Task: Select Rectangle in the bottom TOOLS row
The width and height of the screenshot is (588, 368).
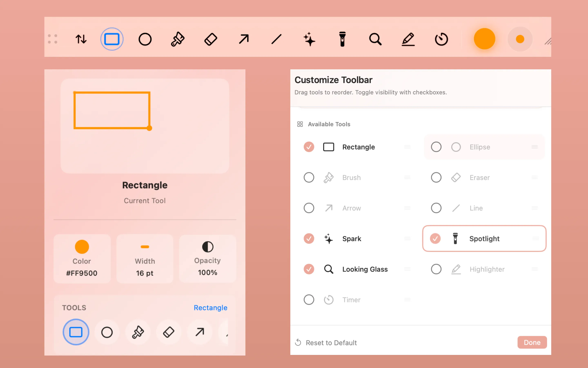Action: (76, 332)
